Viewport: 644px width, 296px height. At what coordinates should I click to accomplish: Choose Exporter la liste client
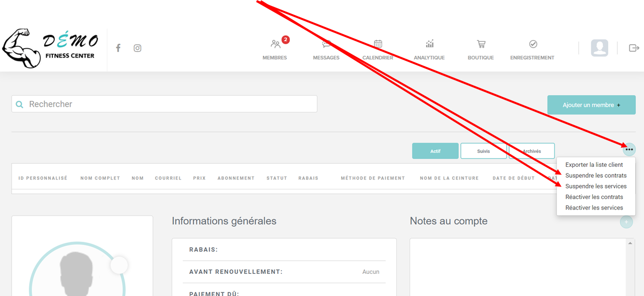point(594,165)
